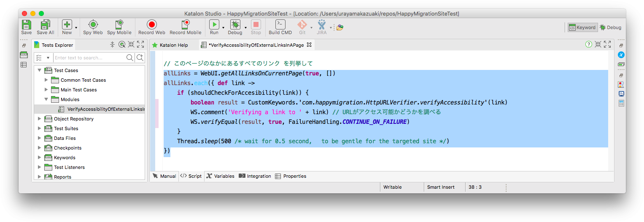The width and height of the screenshot is (644, 222).
Task: Switch to the Script view tab
Action: tap(191, 176)
